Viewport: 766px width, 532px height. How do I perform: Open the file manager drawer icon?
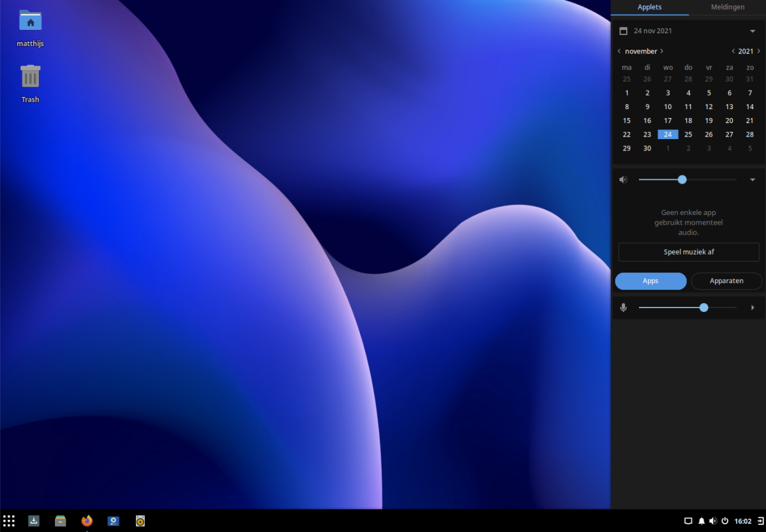coord(61,521)
